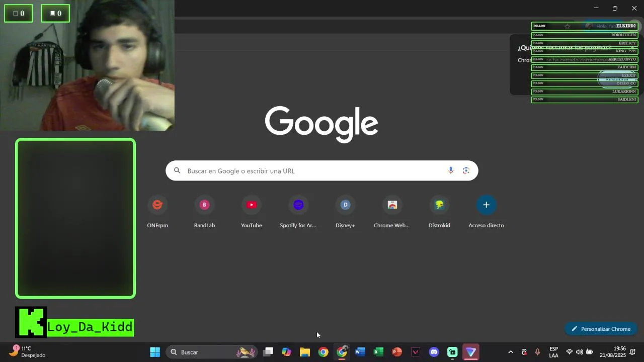644x362 pixels.
Task: Click the Personalizar Chrome button
Action: (x=601, y=329)
